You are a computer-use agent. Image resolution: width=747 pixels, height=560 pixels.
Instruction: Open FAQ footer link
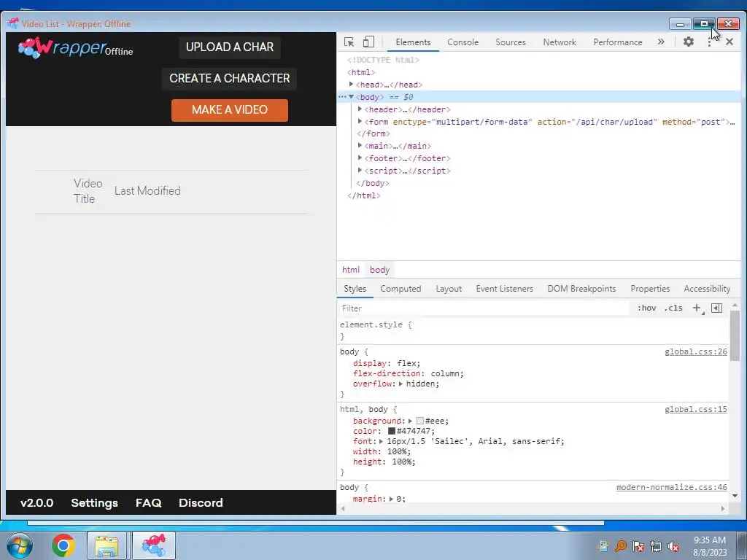(148, 503)
